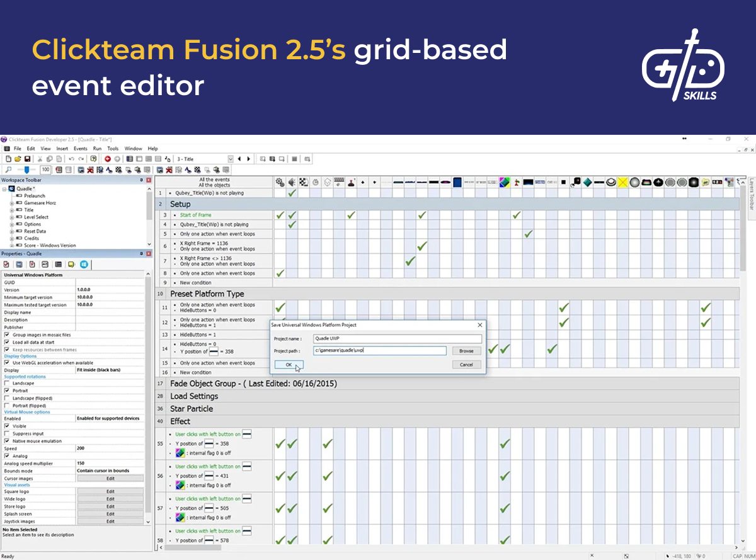The width and height of the screenshot is (756, 560).
Task: Open the Events menu
Action: click(79, 149)
